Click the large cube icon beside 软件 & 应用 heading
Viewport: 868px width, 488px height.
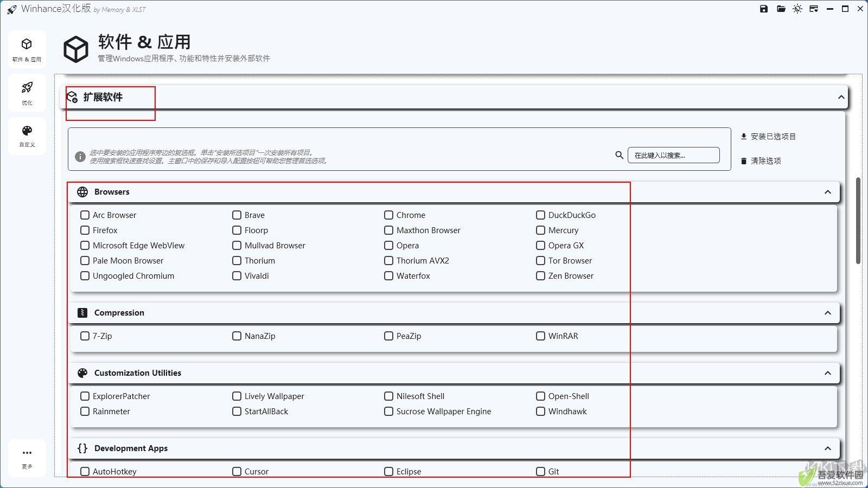click(76, 49)
